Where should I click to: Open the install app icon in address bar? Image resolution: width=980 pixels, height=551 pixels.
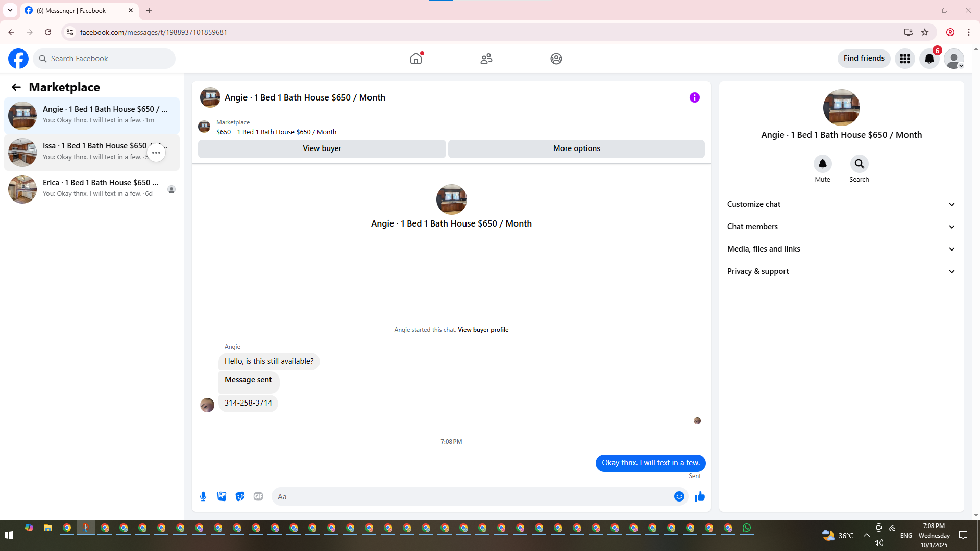pyautogui.click(x=909, y=32)
